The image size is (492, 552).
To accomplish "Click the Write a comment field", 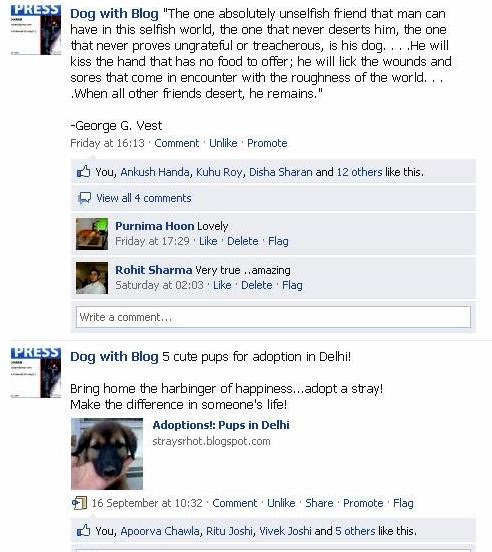I will click(273, 317).
